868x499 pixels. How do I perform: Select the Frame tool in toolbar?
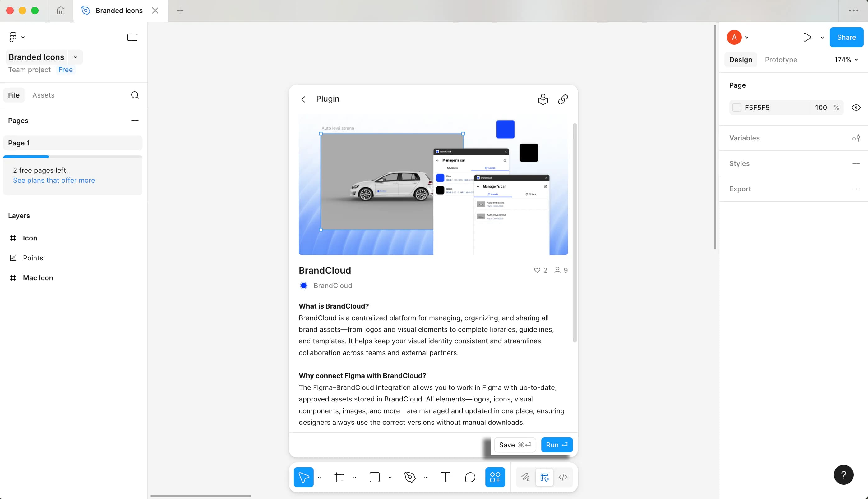pos(339,477)
